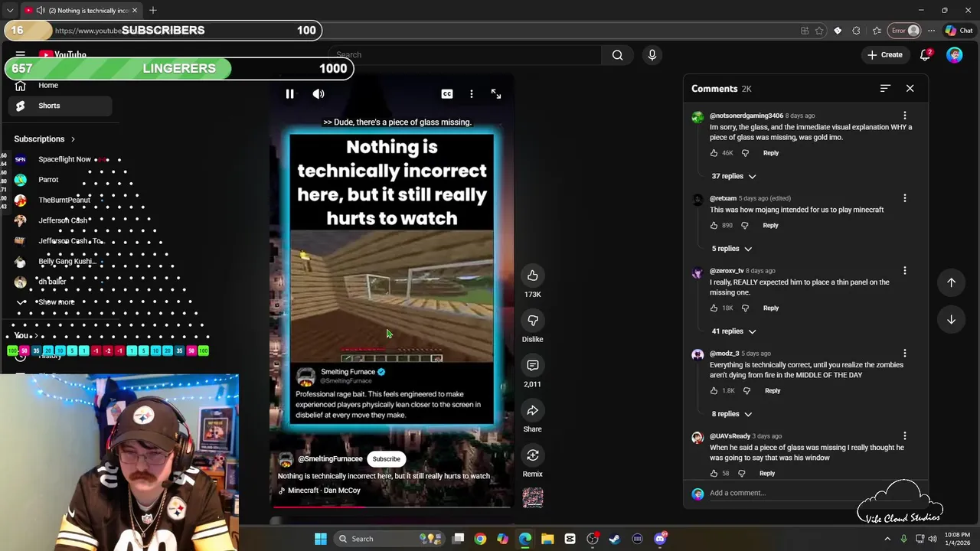Click the Windows taskbar Search box
This screenshot has height=551, width=980.
pyautogui.click(x=390, y=539)
